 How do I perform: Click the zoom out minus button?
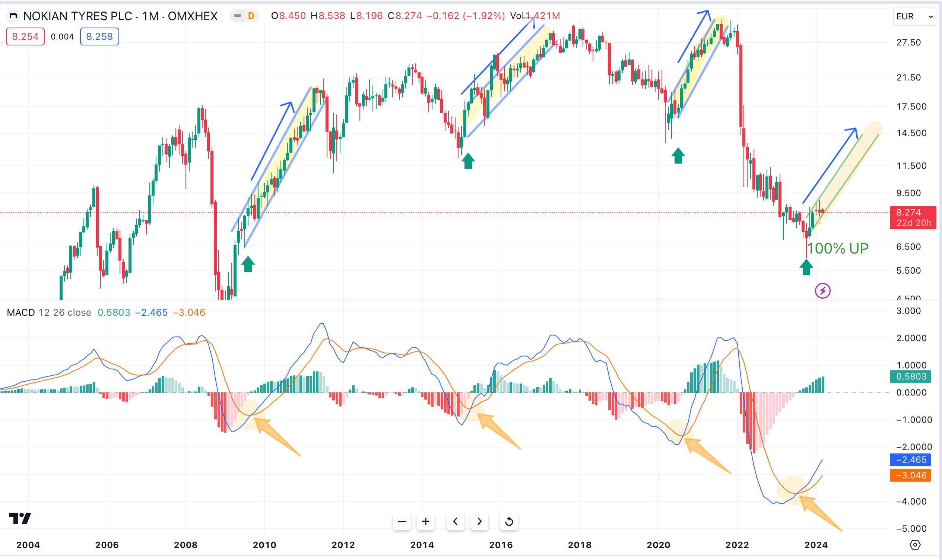[402, 522]
